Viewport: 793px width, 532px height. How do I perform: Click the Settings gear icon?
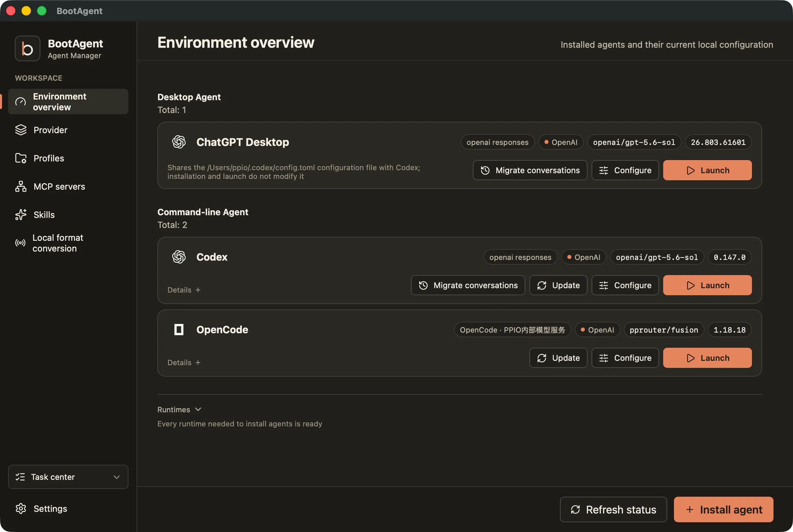[x=21, y=508]
